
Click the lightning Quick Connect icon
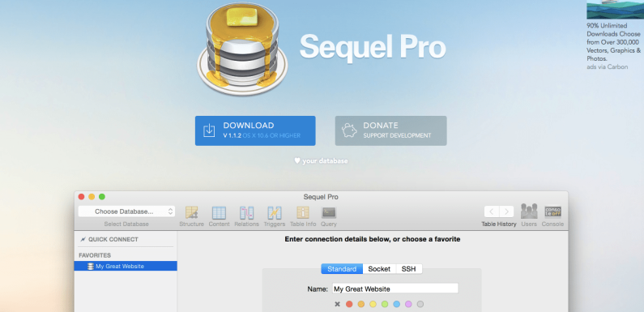[83, 239]
